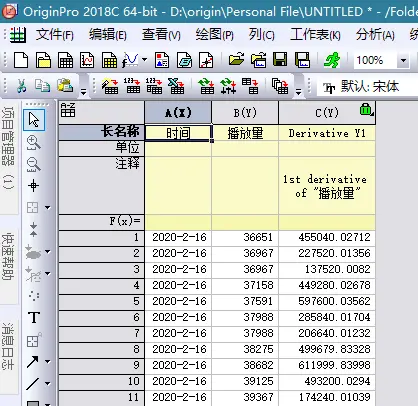The image size is (418, 406).
Task: Click cell value 39125
Action: tap(245, 381)
